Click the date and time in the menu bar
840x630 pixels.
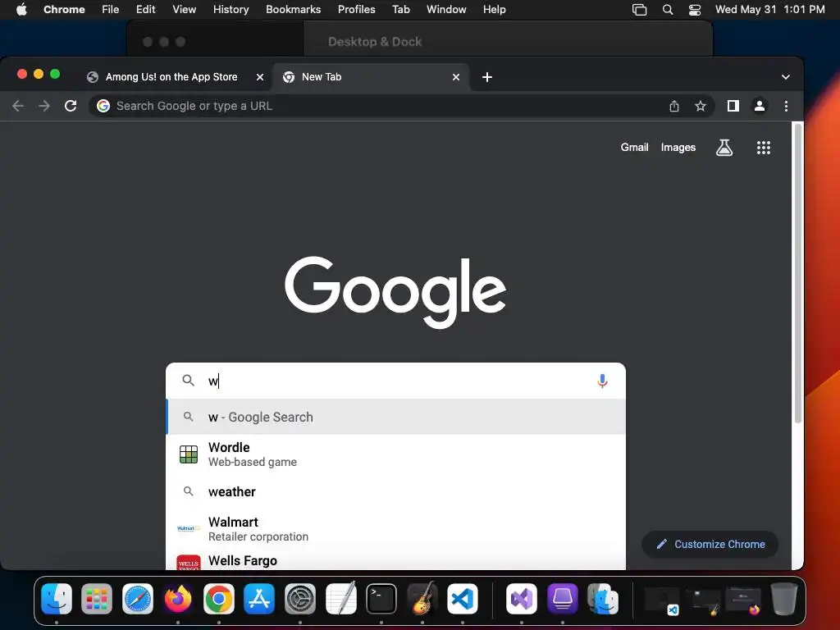[769, 10]
